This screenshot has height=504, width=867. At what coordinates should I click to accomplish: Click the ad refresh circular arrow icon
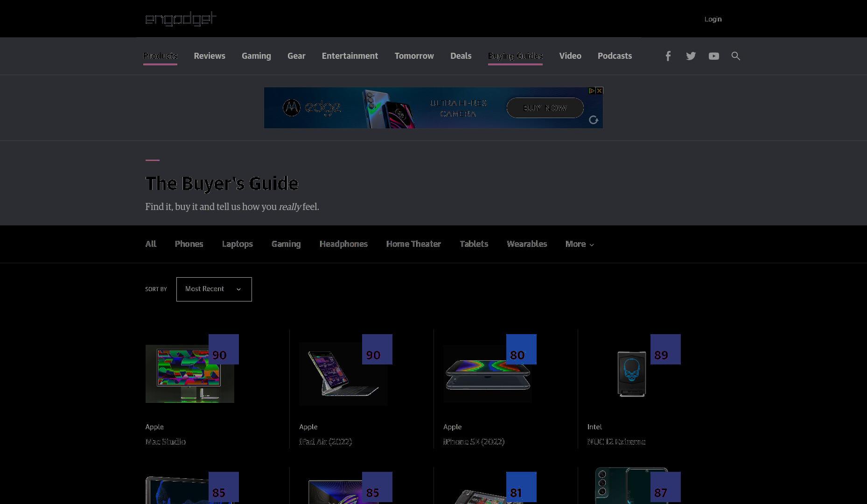point(594,120)
